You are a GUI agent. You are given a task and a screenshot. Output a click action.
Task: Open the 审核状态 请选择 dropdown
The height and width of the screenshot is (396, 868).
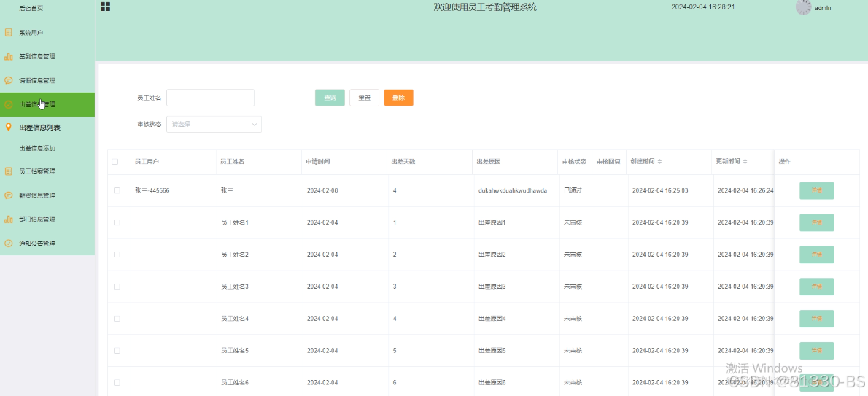point(214,125)
